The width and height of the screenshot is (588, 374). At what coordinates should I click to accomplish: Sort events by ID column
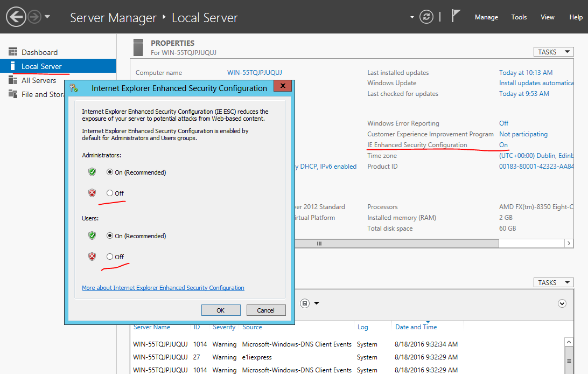point(197,327)
